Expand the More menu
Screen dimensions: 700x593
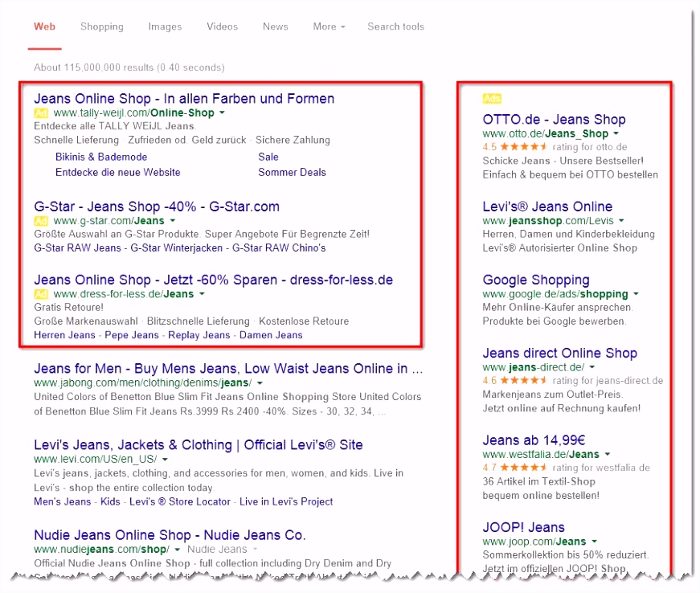point(330,27)
